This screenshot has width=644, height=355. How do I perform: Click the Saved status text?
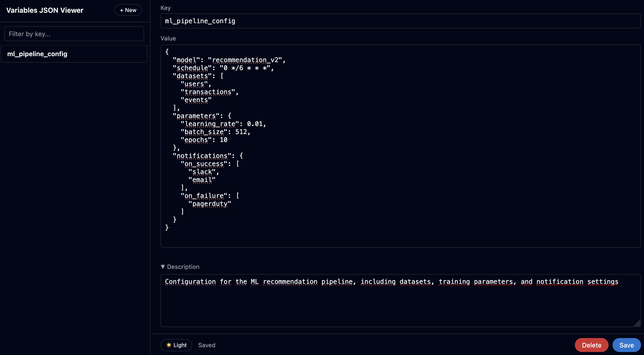[207, 345]
